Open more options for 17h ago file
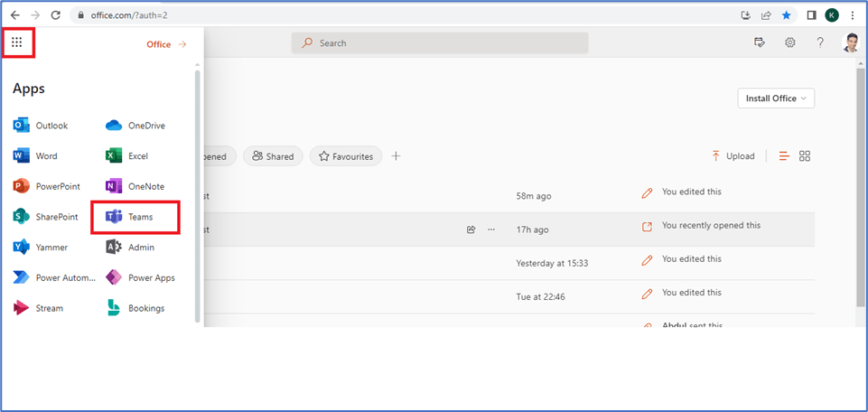The height and width of the screenshot is (412, 868). point(491,229)
